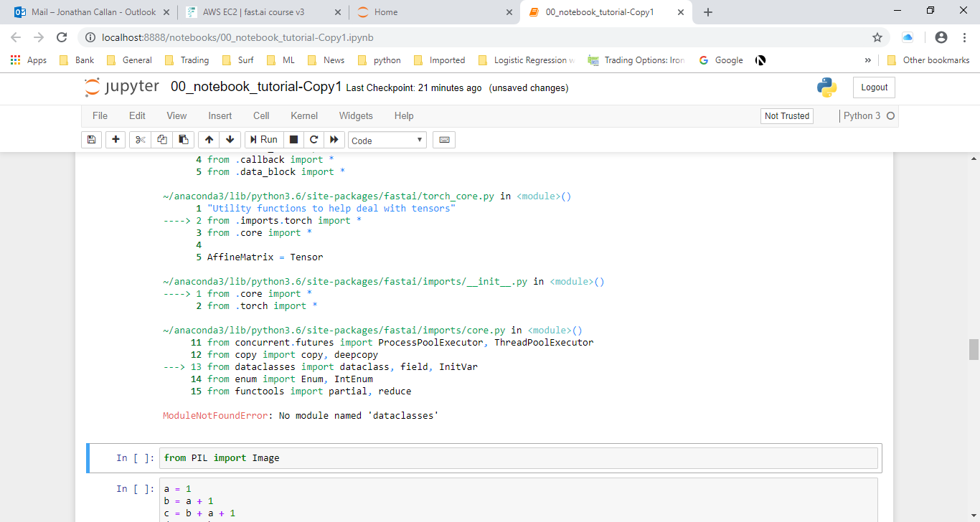Click the kernel status circle
This screenshot has width=980, height=522.
pos(890,115)
